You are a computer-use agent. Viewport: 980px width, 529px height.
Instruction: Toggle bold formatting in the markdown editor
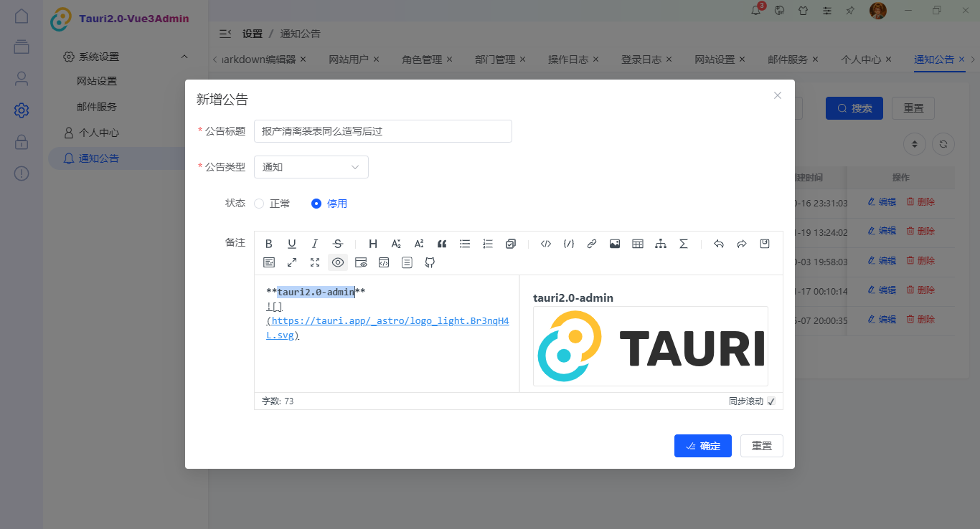click(x=269, y=244)
